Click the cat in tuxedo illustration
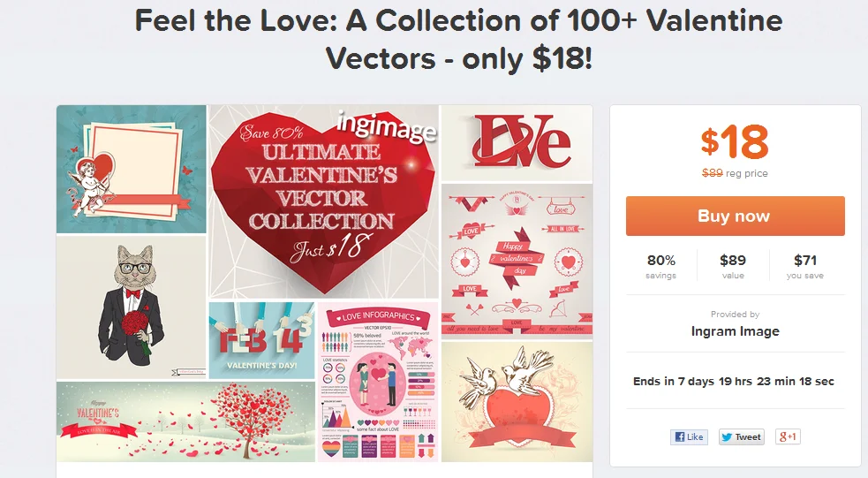Image resolution: width=868 pixels, height=478 pixels. click(132, 307)
